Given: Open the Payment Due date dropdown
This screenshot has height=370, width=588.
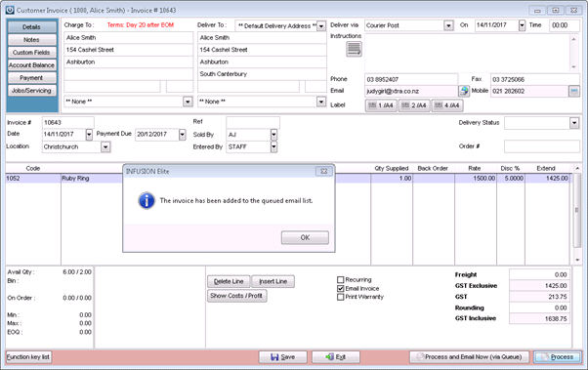Looking at the screenshot, I should (183, 134).
